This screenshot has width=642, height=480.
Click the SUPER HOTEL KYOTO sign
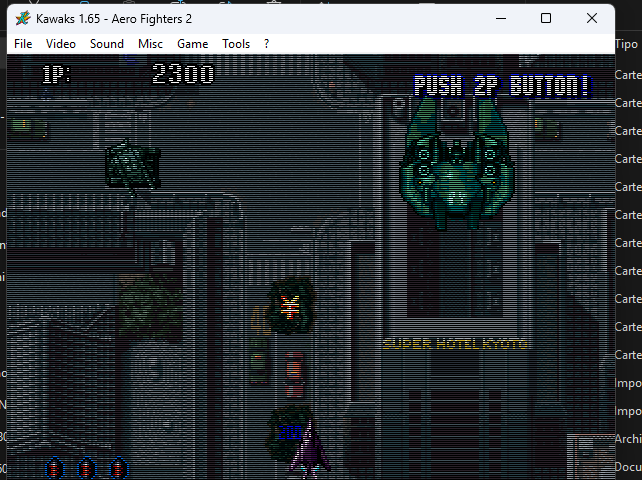455,344
